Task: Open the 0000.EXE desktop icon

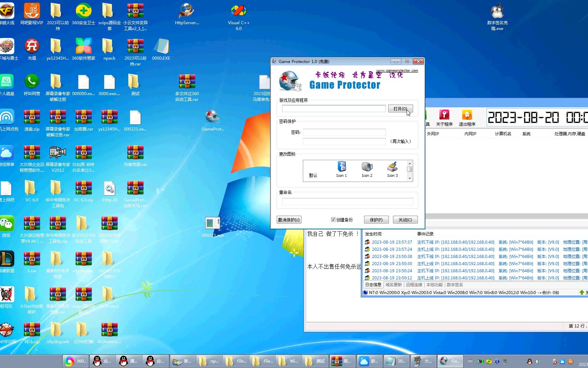Action: pyautogui.click(x=161, y=49)
